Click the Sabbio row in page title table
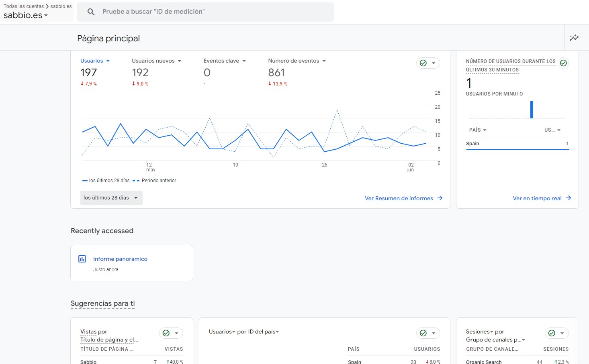This screenshot has width=589, height=364. [x=132, y=362]
